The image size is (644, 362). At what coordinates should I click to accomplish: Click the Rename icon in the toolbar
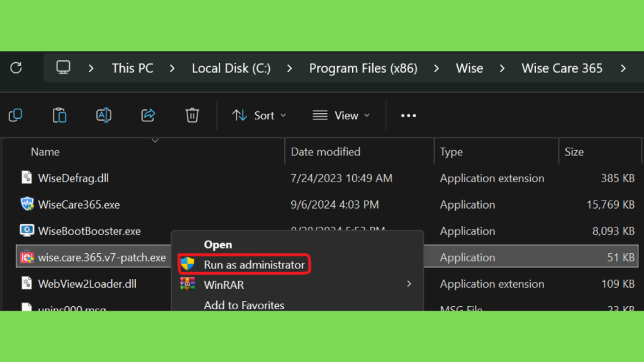pyautogui.click(x=104, y=115)
